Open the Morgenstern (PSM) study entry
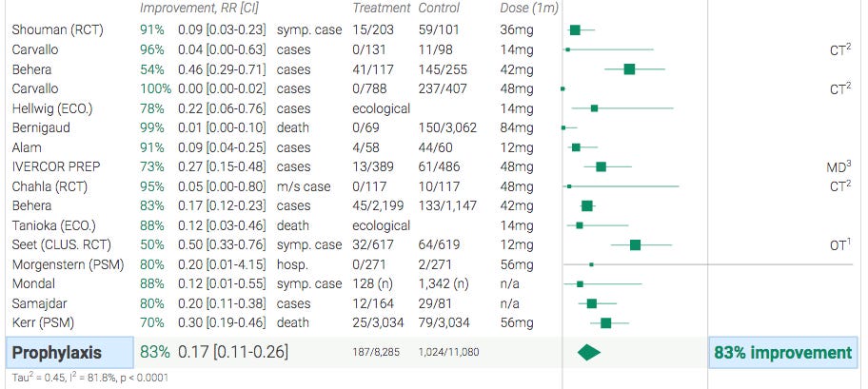The height and width of the screenshot is (389, 868). point(68,264)
